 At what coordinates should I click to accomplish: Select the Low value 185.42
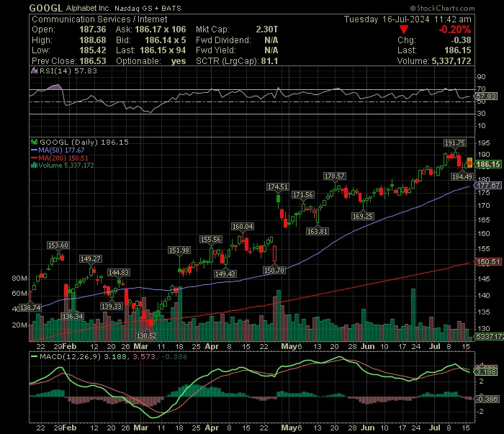93,50
